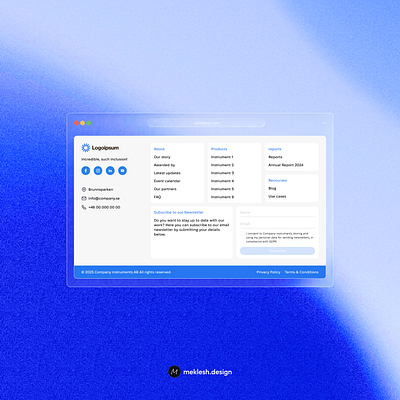Open the Instrument 1 link
Image resolution: width=400 pixels, height=400 pixels.
click(x=222, y=157)
